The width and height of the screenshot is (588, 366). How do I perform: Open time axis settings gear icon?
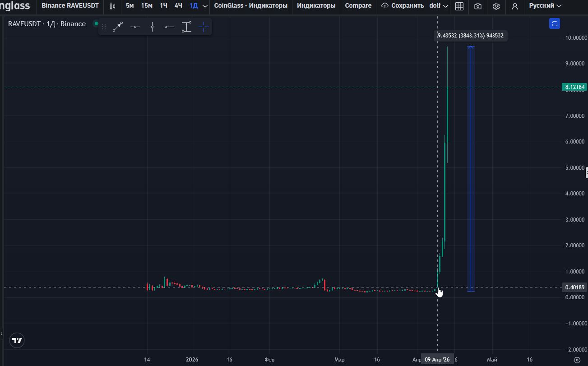pyautogui.click(x=577, y=360)
